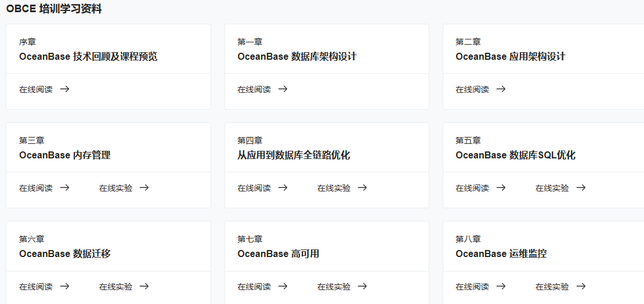Select the OceanBase 技术回顾及课程预览 card title
Image resolution: width=644 pixels, height=304 pixels.
(88, 57)
